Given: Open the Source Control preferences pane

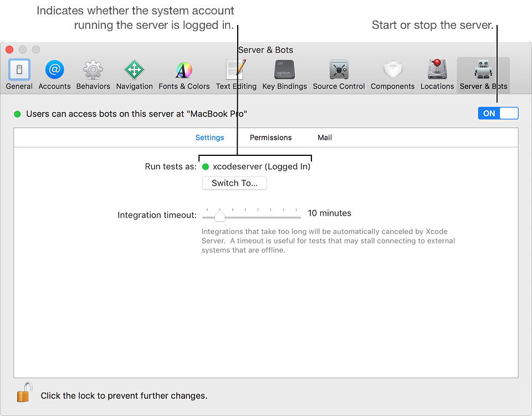Looking at the screenshot, I should coord(339,75).
